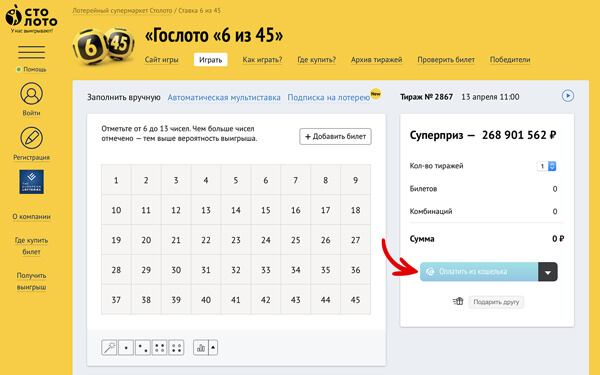Select the two-dot dice icon
The width and height of the screenshot is (600, 375).
143,347
